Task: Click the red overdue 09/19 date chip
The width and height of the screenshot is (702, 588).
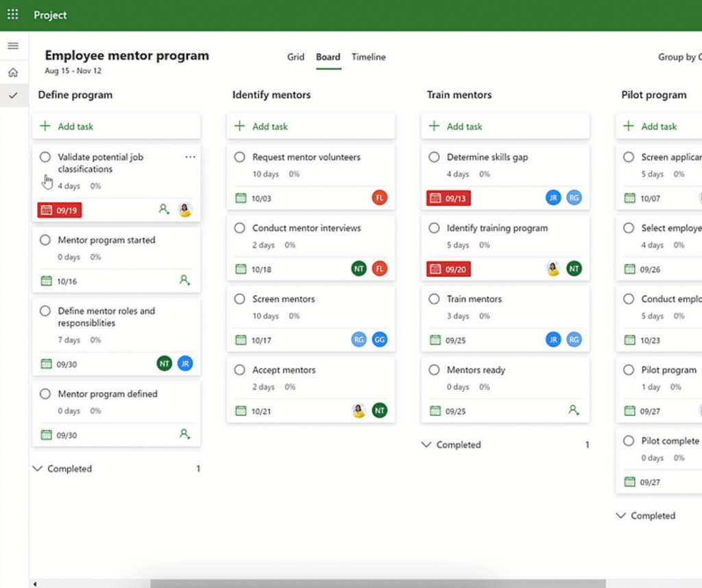Action: [x=58, y=210]
